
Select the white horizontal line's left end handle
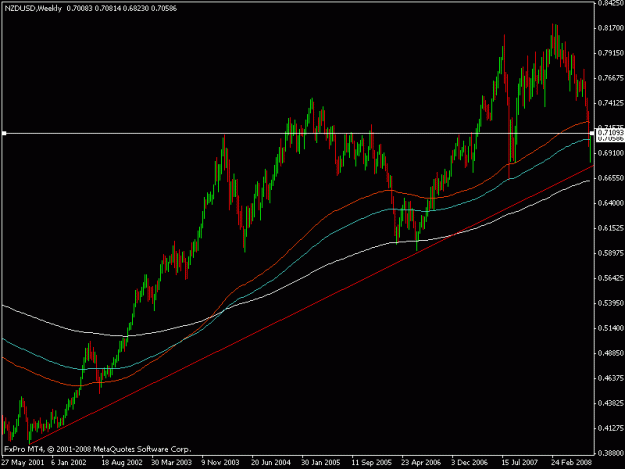(x=4, y=133)
